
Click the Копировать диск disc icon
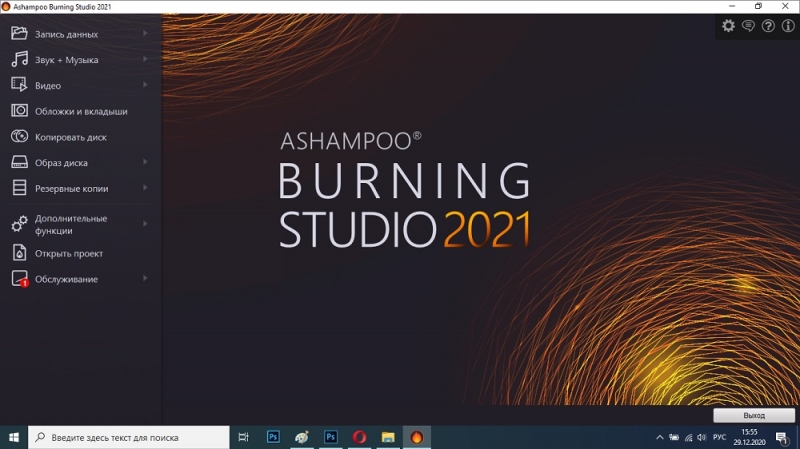[x=19, y=136]
